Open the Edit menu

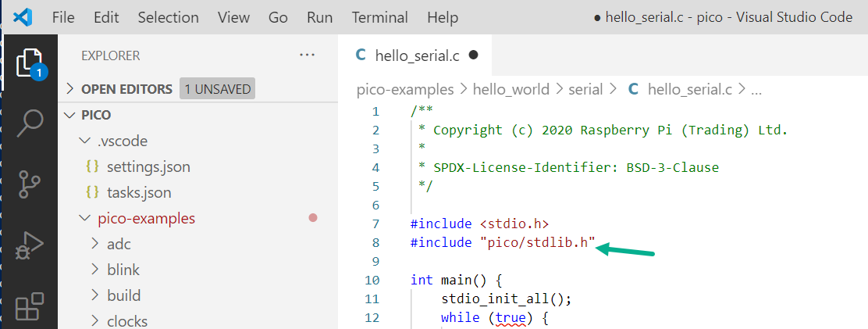pos(105,18)
